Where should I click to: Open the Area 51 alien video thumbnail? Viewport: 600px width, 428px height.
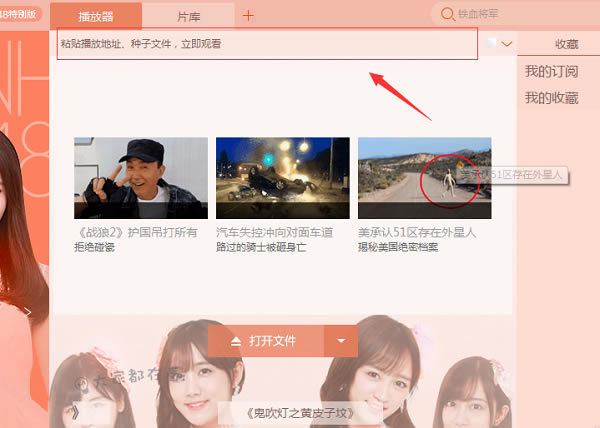point(424,177)
